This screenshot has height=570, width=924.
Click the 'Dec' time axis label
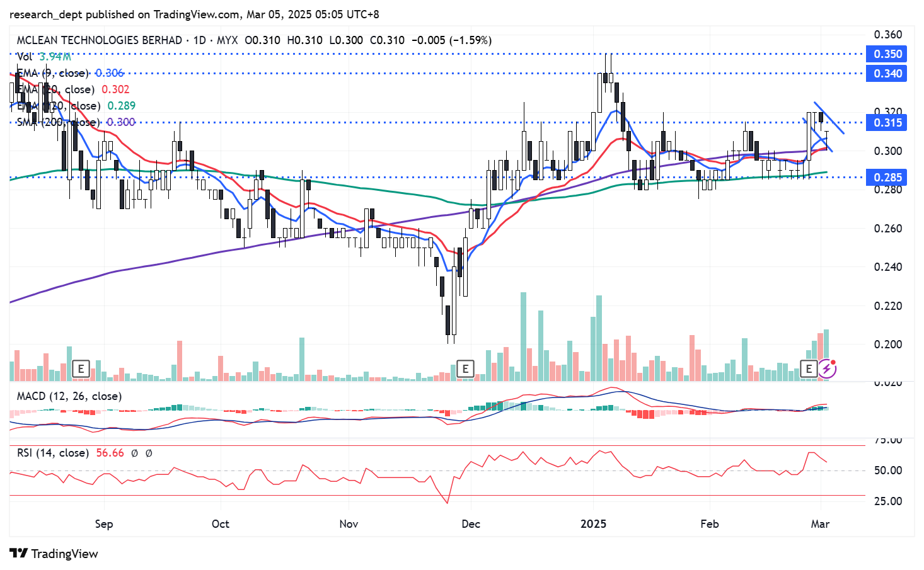(x=471, y=524)
